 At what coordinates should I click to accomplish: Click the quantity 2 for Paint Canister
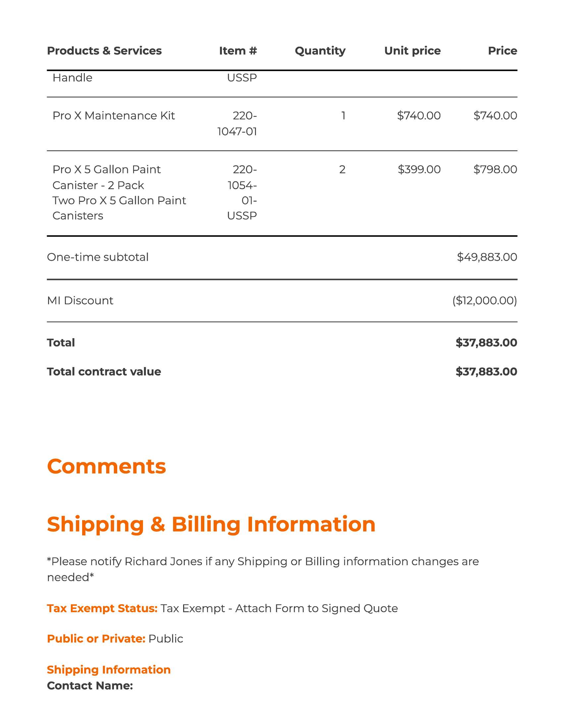[x=342, y=169]
